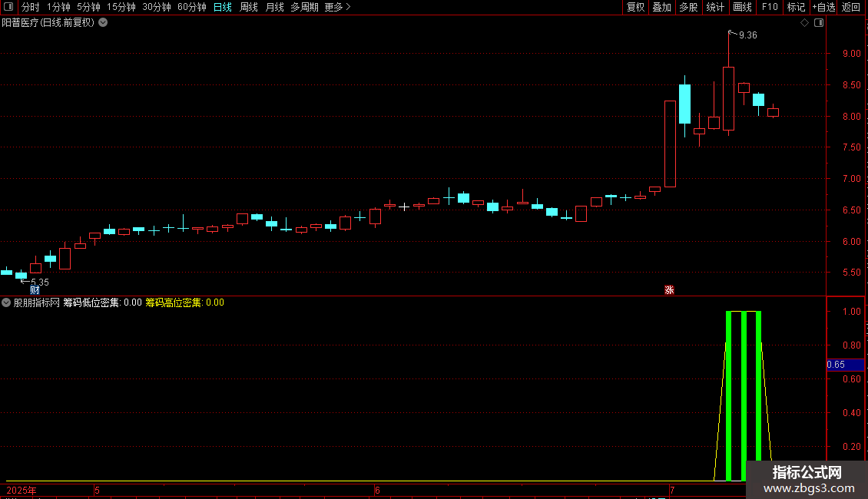Toggle the side panel icon at chart top-right
868x499 pixels.
pyautogui.click(x=819, y=23)
